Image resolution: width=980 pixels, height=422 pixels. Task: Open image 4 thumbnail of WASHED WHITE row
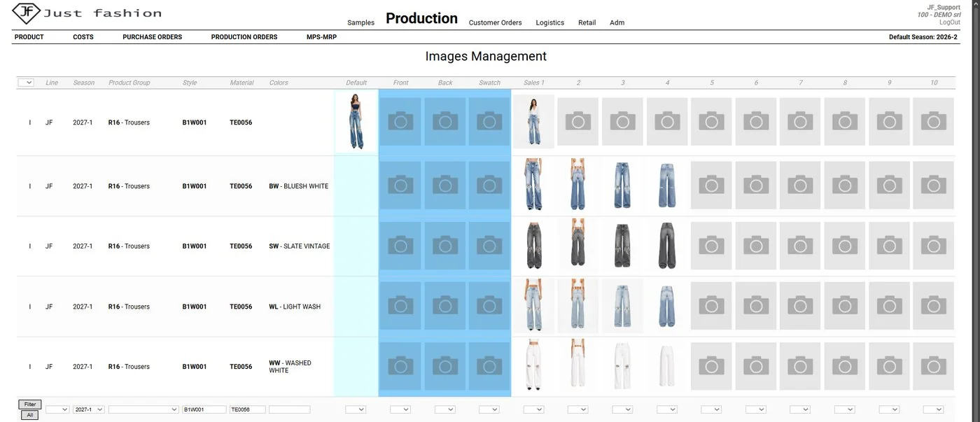(x=667, y=366)
